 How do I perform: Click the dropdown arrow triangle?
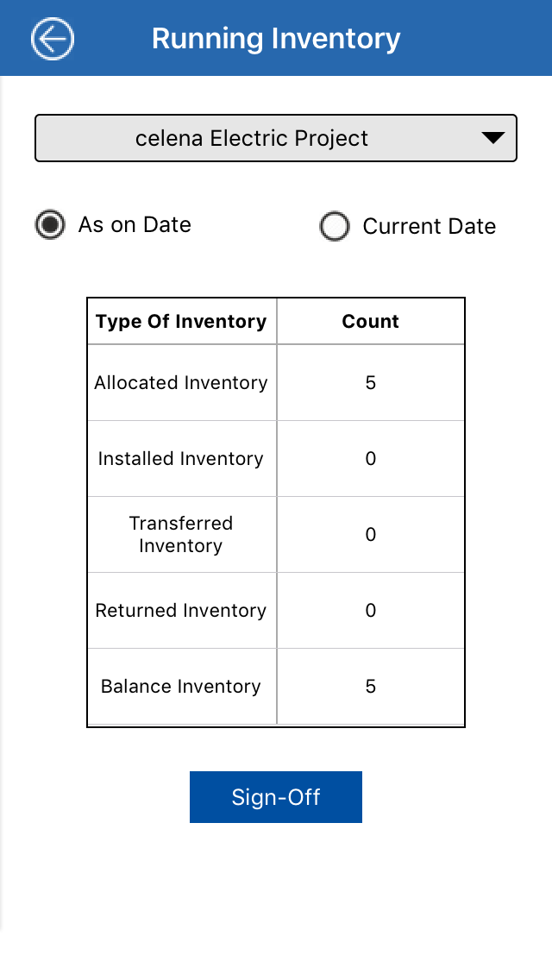coord(492,138)
